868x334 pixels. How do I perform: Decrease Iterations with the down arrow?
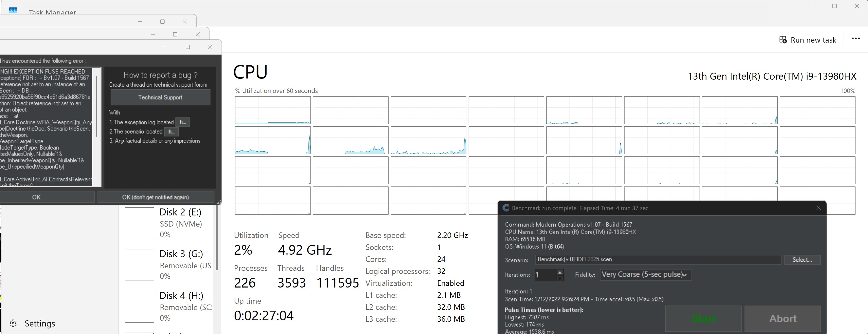click(560, 278)
